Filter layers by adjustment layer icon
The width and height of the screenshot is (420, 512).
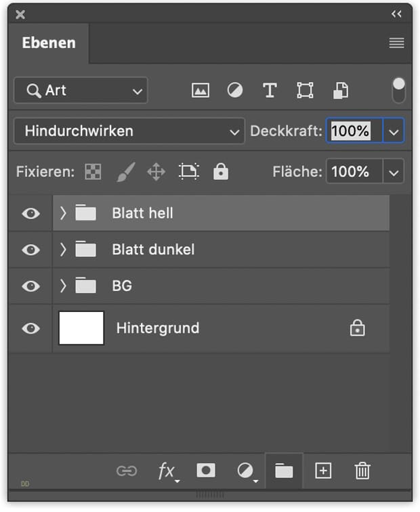click(235, 90)
